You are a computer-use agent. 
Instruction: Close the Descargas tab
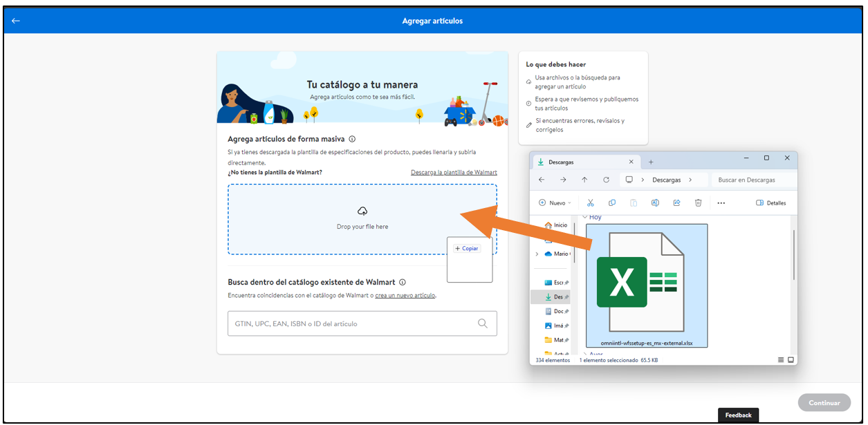tap(631, 162)
